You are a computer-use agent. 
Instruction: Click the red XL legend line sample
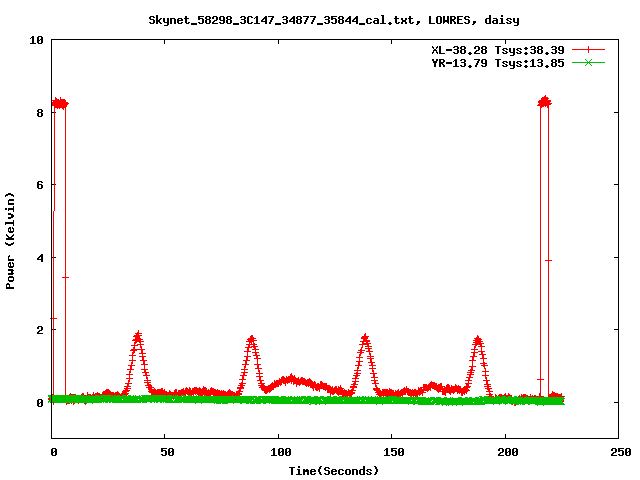coord(588,50)
